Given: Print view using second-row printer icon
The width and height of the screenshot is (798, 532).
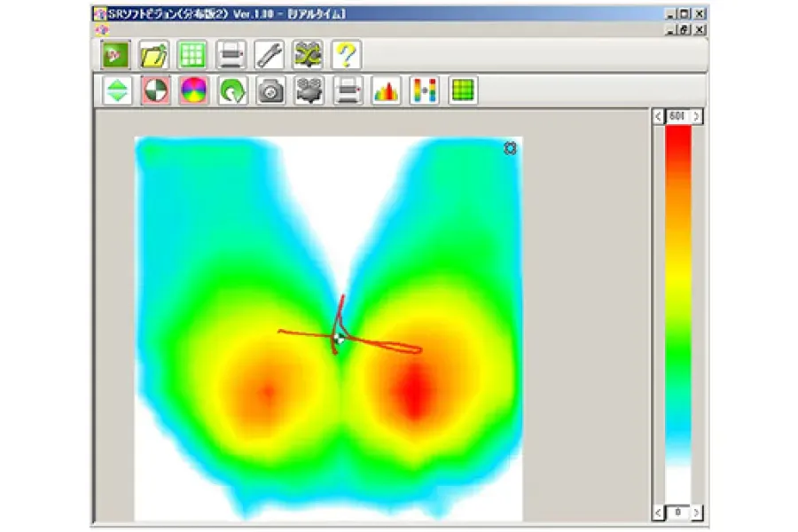Looking at the screenshot, I should coord(348,90).
